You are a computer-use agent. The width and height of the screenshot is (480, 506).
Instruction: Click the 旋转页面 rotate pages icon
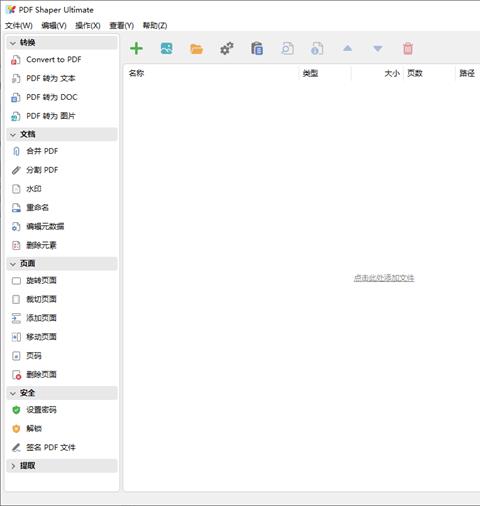[16, 281]
